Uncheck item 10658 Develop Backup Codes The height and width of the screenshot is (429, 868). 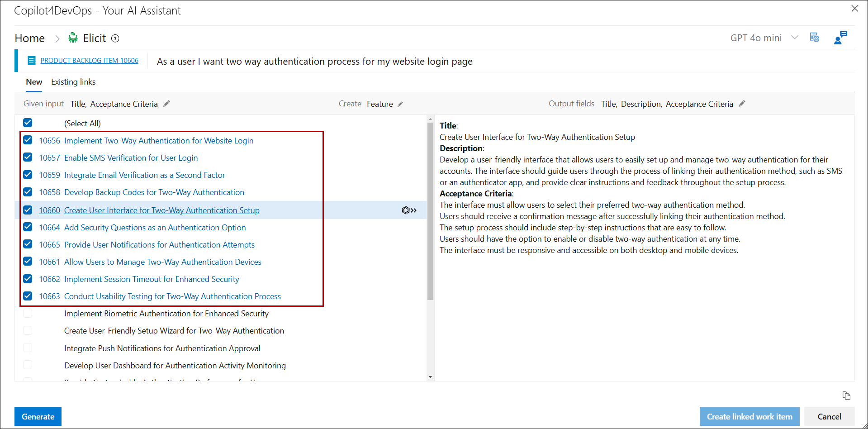[x=28, y=191]
